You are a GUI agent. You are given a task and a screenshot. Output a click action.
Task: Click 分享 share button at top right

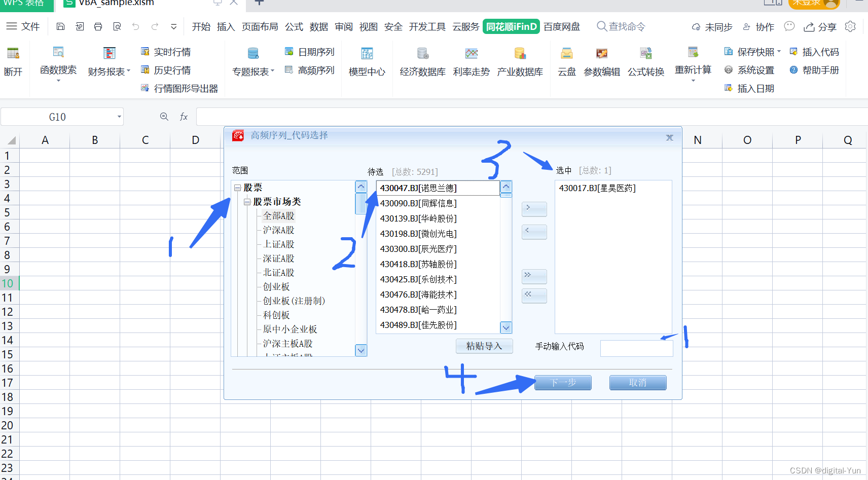pos(820,27)
